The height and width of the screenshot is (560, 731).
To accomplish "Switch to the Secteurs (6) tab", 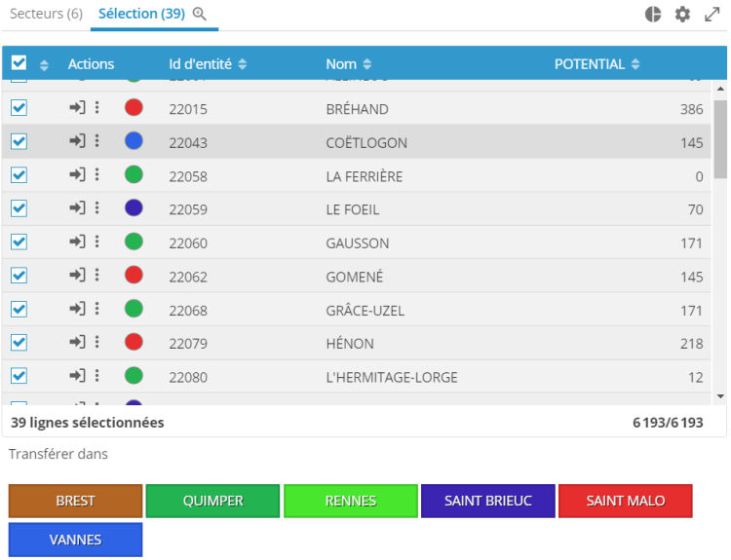I will tap(46, 14).
